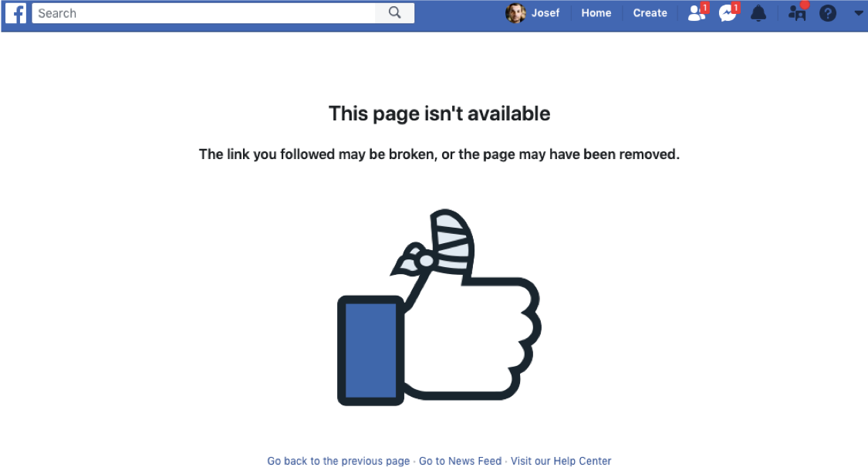The height and width of the screenshot is (474, 868).
Task: Click the friend requests red badge
Action: tap(704, 8)
